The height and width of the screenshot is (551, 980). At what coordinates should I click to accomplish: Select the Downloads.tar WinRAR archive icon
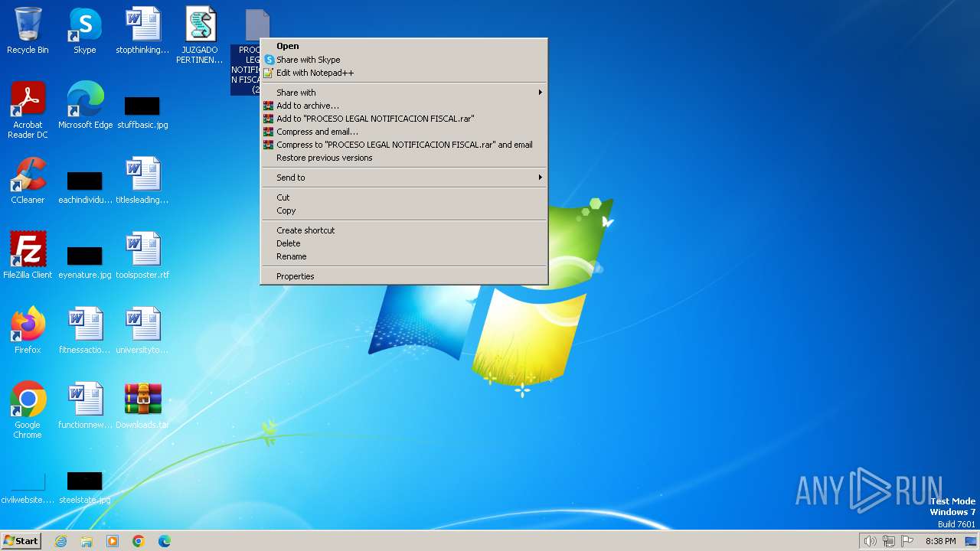click(x=142, y=406)
